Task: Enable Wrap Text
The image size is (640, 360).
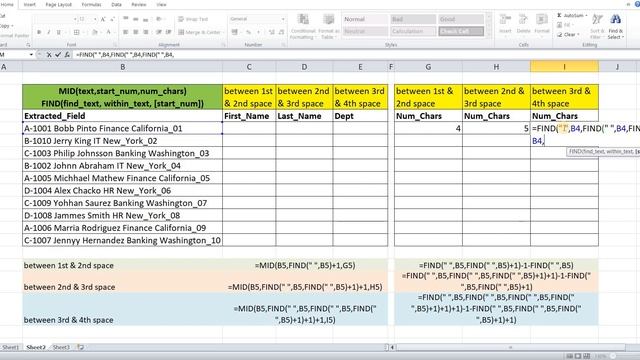Action: [193, 19]
